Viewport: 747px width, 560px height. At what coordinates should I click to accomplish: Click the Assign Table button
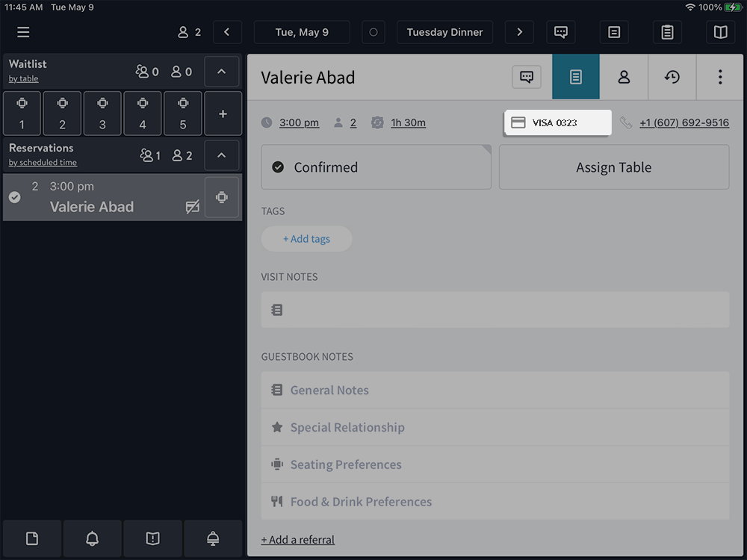point(613,167)
